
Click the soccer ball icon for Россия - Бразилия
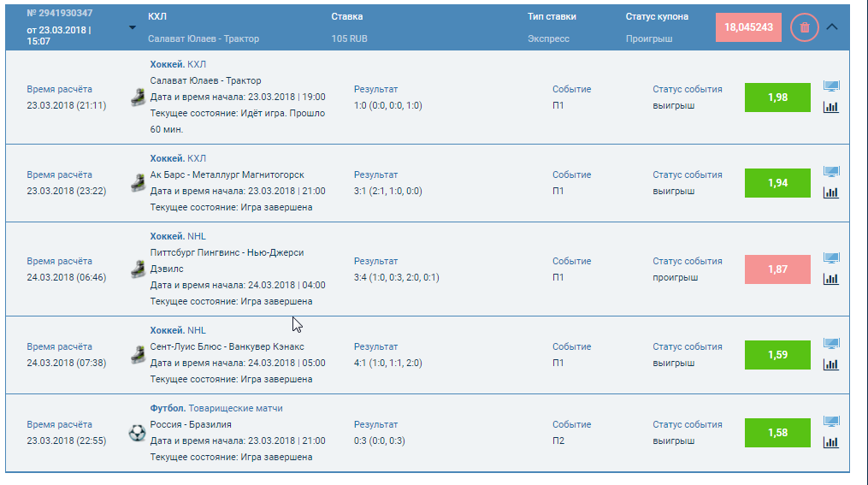coord(137,433)
